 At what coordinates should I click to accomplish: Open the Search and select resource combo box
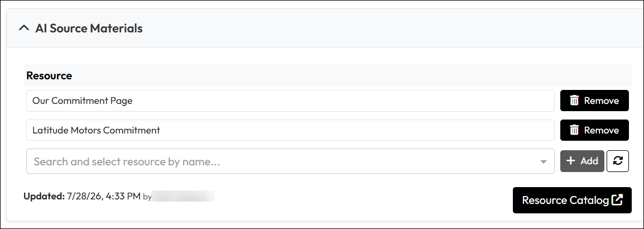click(x=290, y=161)
